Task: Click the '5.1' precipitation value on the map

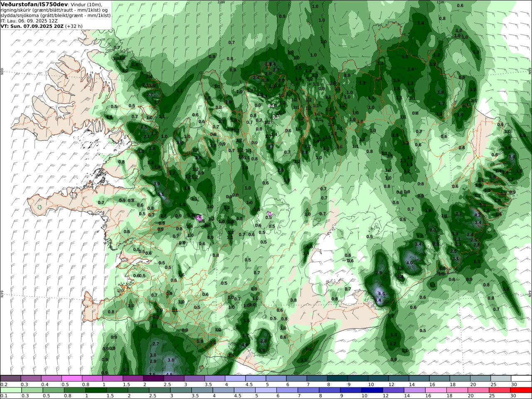Action: tap(162, 194)
